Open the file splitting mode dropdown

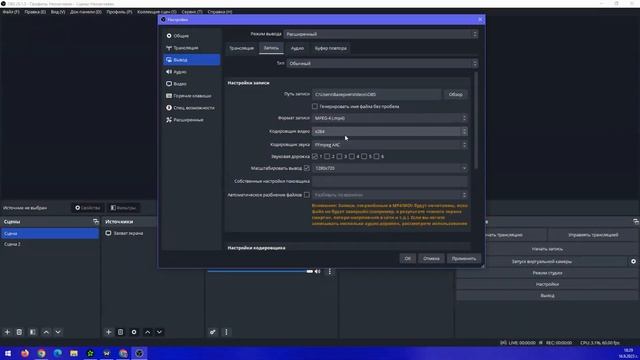pos(390,195)
